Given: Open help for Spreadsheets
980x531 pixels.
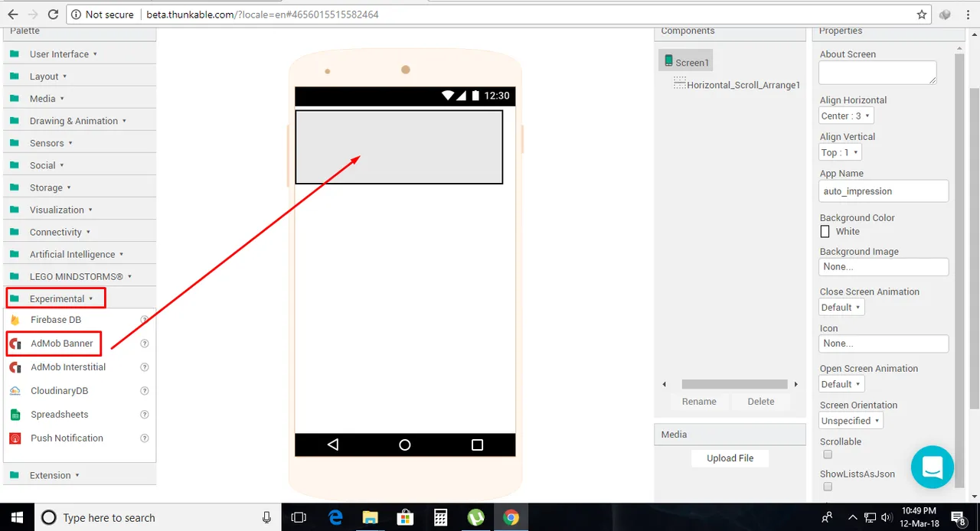Looking at the screenshot, I should (x=144, y=415).
